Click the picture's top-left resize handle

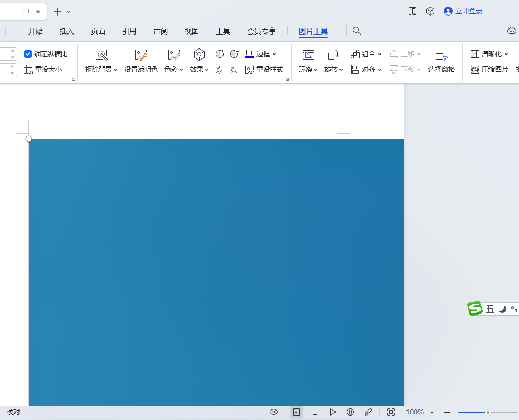pyautogui.click(x=29, y=139)
